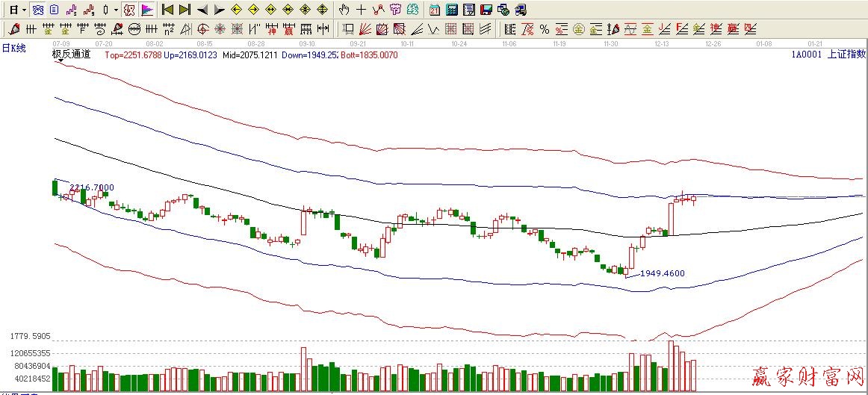Click the hand pan tool icon
The image size is (868, 395).
coord(344,10)
